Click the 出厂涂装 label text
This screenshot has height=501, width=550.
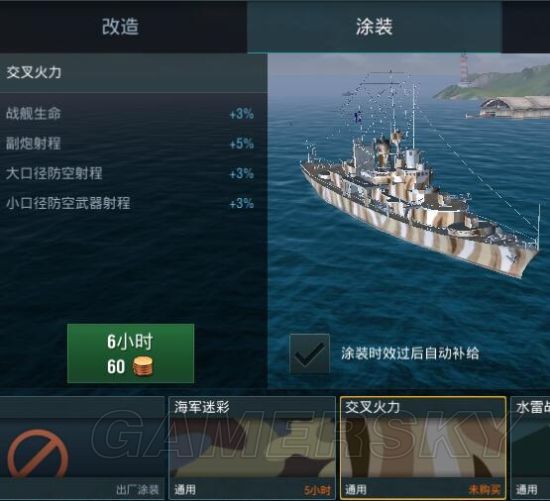[138, 490]
